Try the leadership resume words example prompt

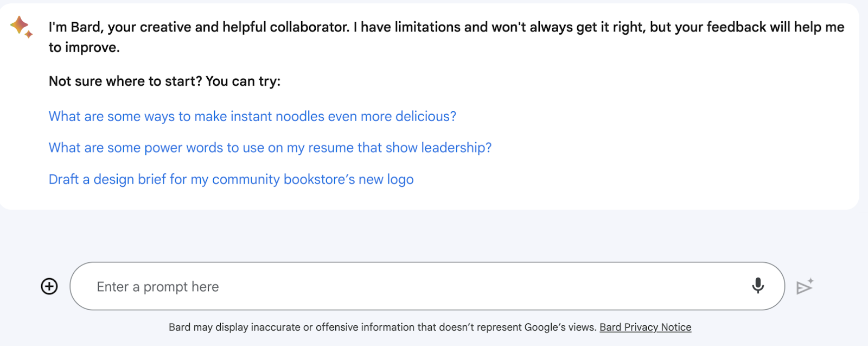pyautogui.click(x=270, y=147)
